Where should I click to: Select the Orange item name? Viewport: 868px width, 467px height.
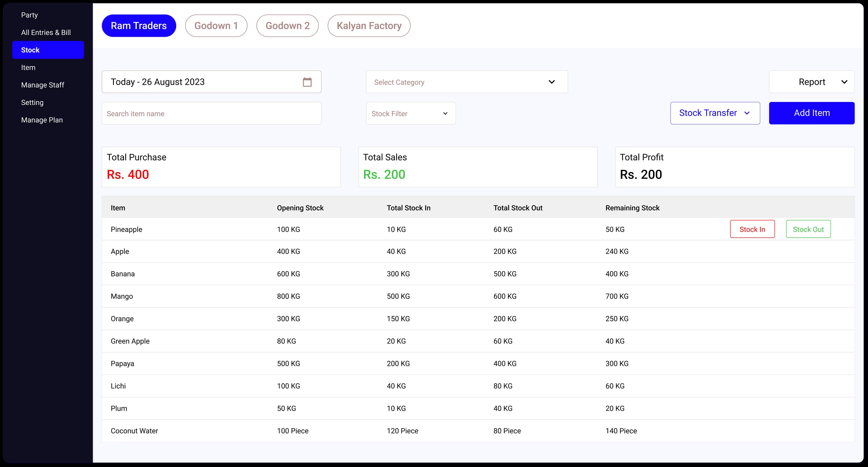click(122, 319)
